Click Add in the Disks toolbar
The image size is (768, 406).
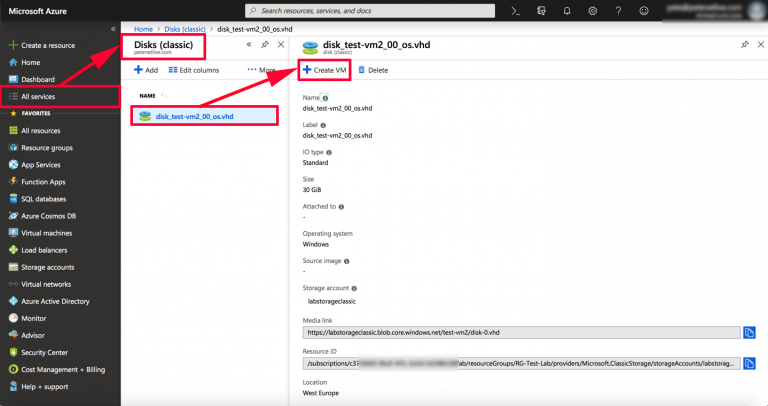146,70
